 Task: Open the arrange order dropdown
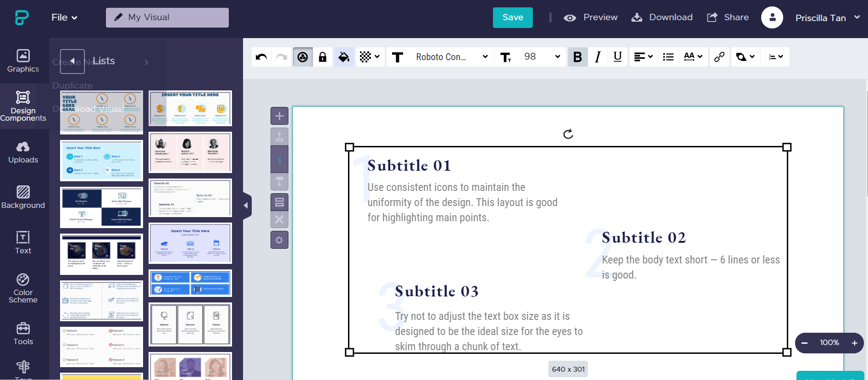click(746, 57)
